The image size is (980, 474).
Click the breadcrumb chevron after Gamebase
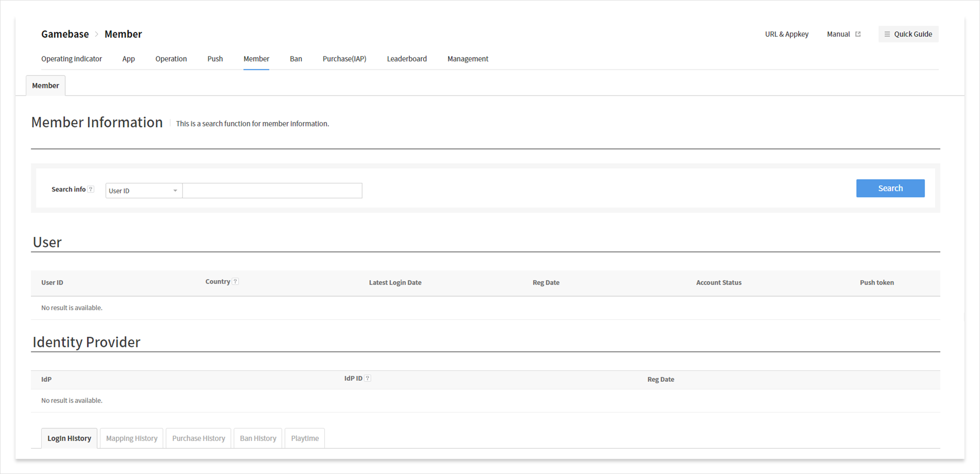(97, 34)
